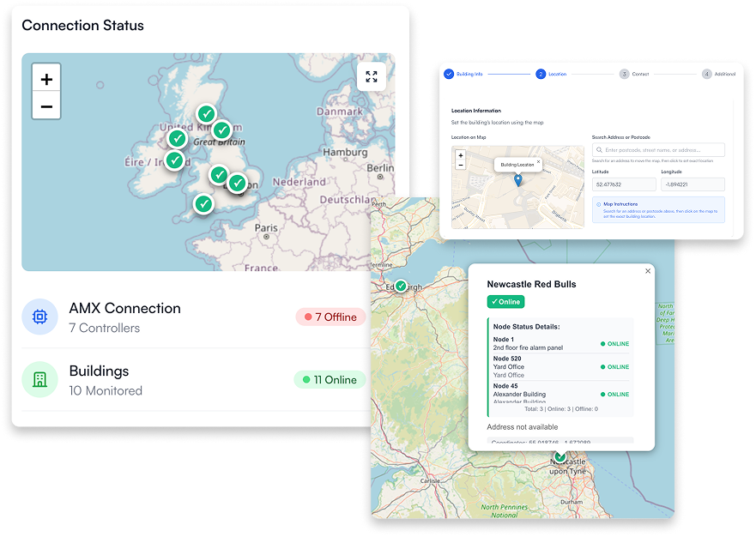Click the Longitude input field

click(692, 184)
